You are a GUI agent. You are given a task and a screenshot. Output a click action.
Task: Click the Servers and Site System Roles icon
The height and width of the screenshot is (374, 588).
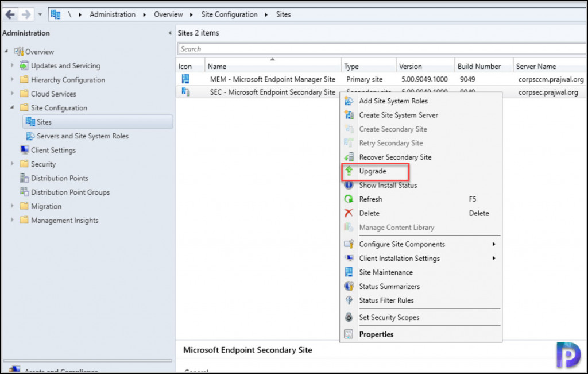30,136
